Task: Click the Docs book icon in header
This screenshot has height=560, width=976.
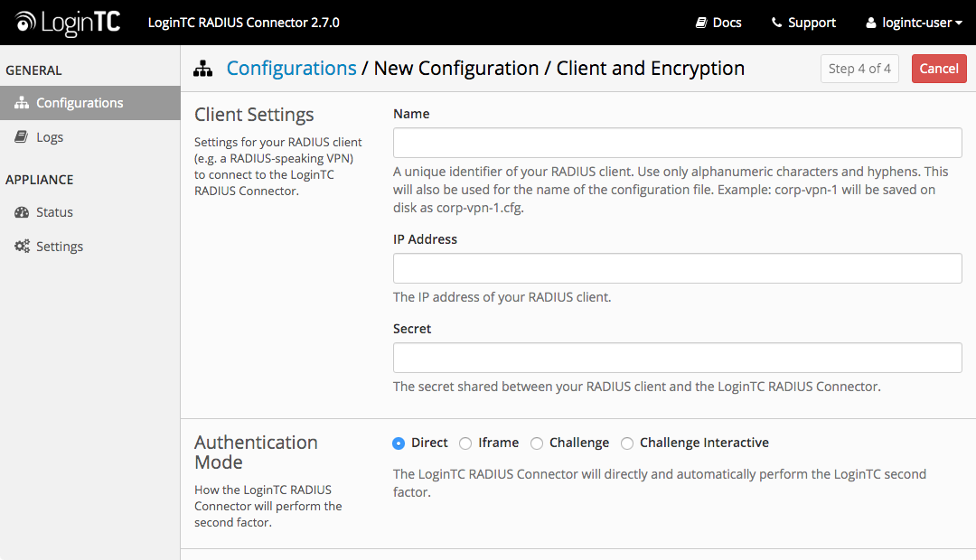Action: pyautogui.click(x=701, y=23)
